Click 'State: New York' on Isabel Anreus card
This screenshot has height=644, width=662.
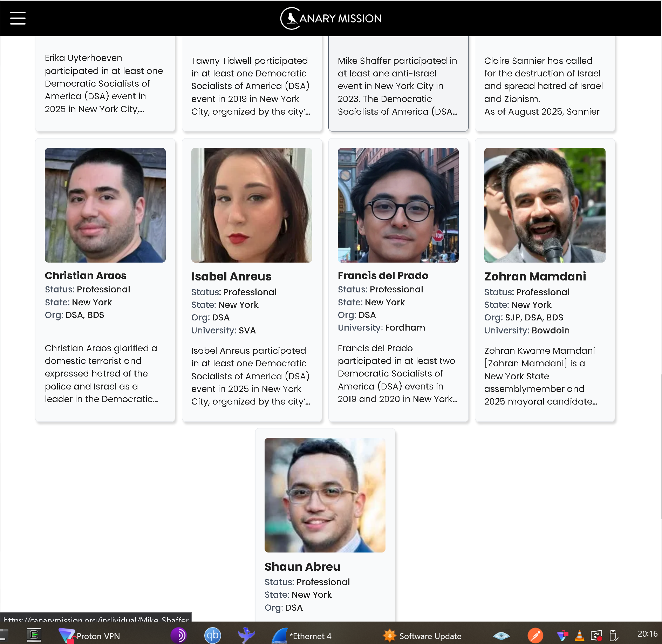tap(225, 305)
